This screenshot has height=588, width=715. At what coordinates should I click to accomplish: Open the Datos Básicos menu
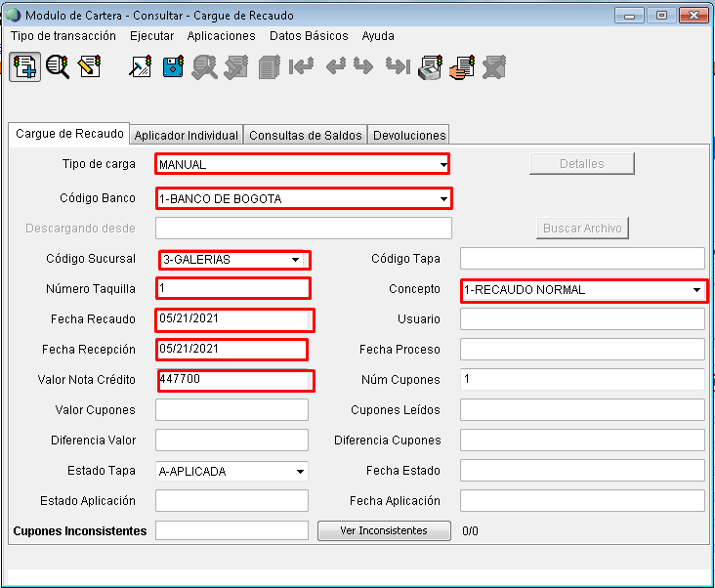point(309,35)
